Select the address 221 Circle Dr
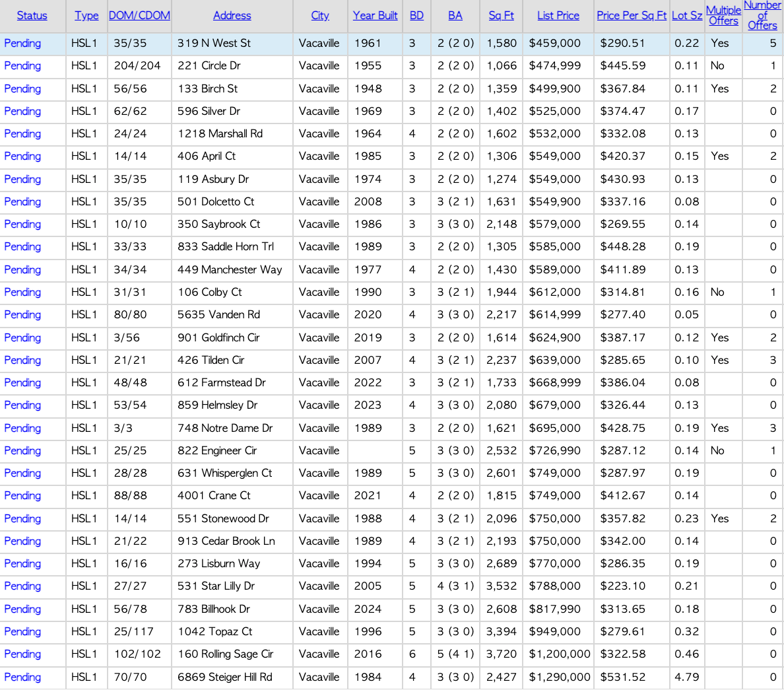The height and width of the screenshot is (696, 784). point(209,65)
